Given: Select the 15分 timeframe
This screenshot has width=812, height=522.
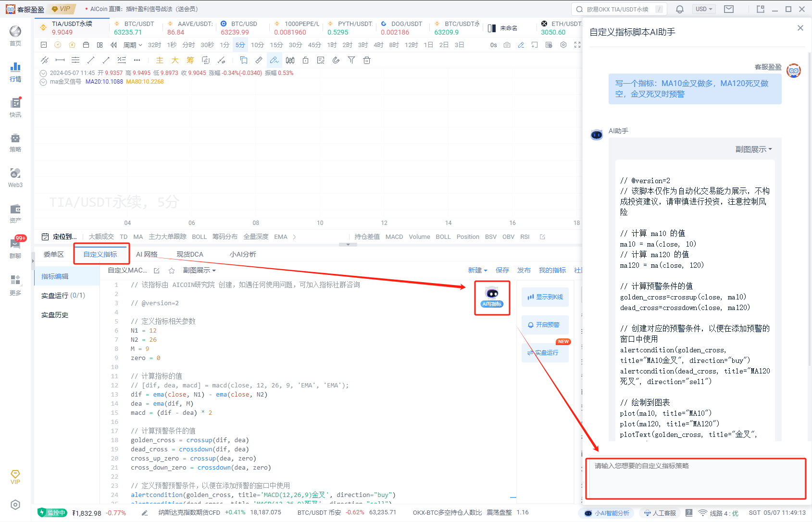Looking at the screenshot, I should click(x=276, y=45).
